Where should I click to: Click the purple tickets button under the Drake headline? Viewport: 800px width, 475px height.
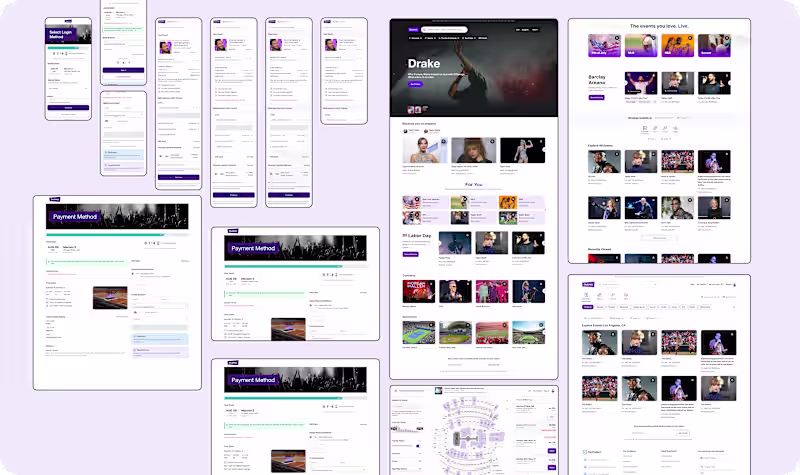coord(415,84)
